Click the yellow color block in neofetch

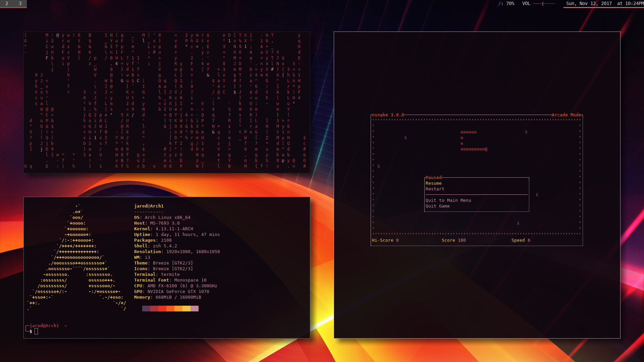[x=186, y=308]
